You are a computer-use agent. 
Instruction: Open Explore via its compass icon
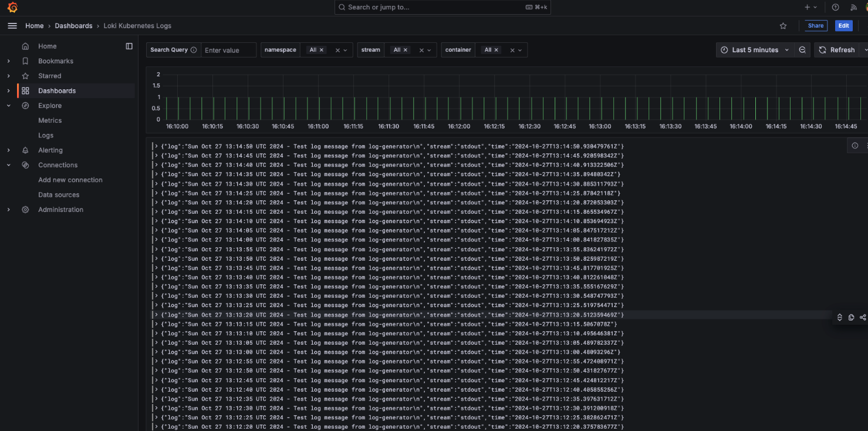[25, 106]
